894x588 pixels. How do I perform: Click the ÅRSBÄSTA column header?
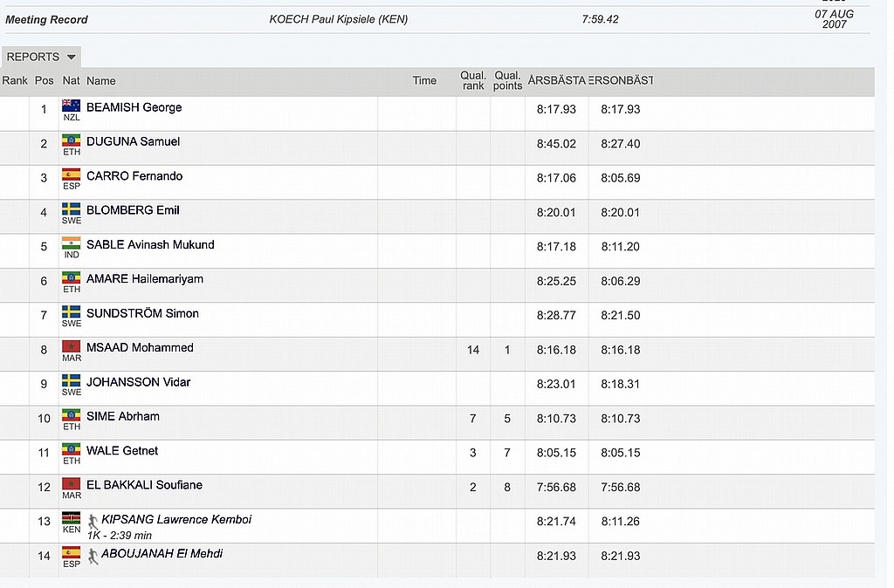pos(556,81)
